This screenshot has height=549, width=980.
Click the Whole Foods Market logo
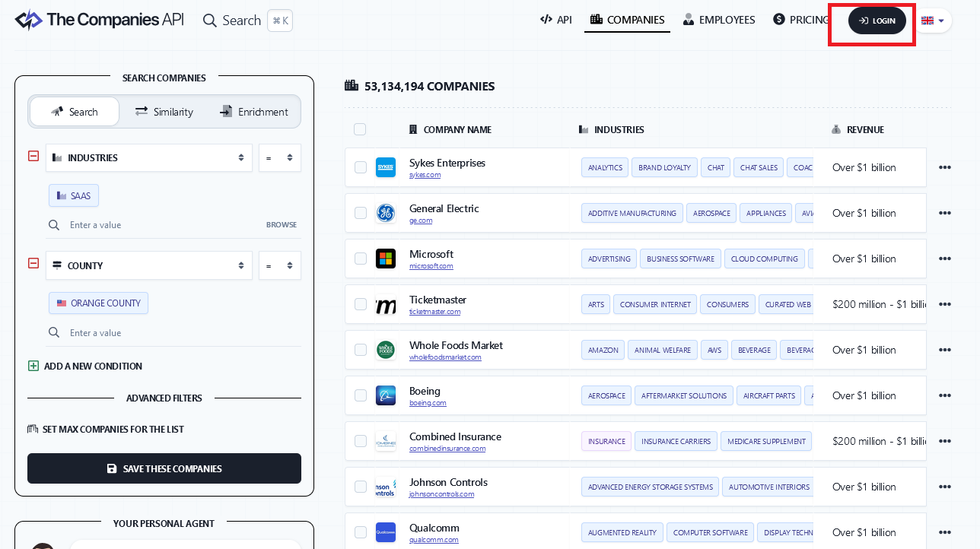(386, 350)
